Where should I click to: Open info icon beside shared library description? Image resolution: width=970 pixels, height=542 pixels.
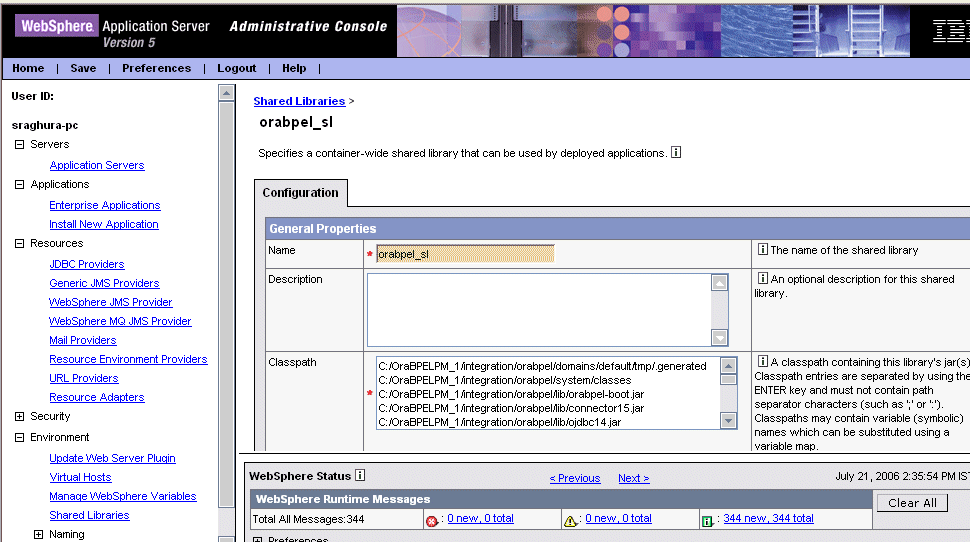[676, 152]
